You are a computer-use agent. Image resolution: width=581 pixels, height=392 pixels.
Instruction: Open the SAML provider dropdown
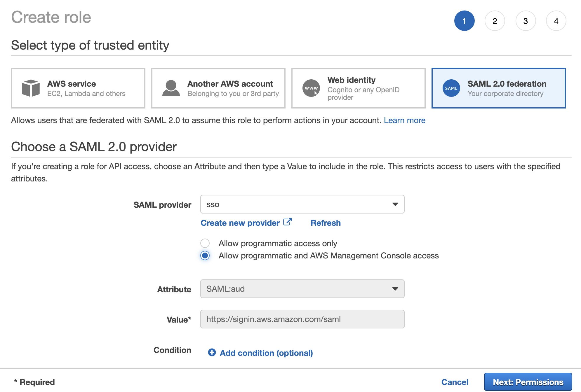pos(302,204)
